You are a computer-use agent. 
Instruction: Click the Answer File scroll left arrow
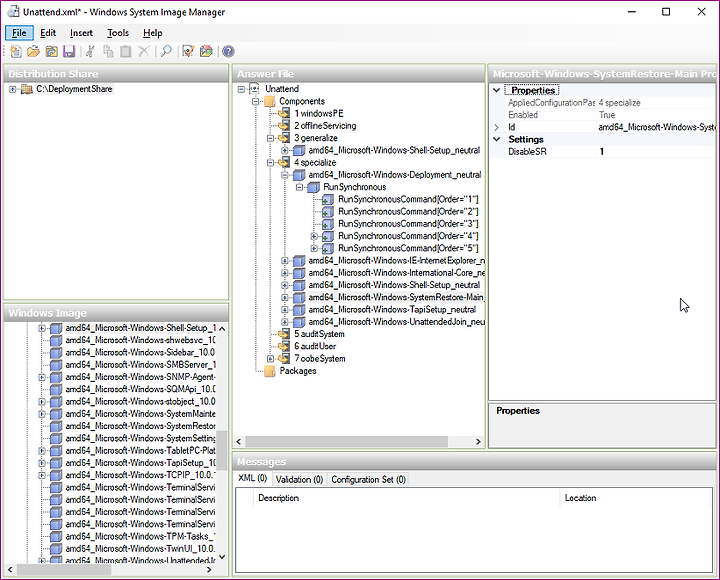239,441
